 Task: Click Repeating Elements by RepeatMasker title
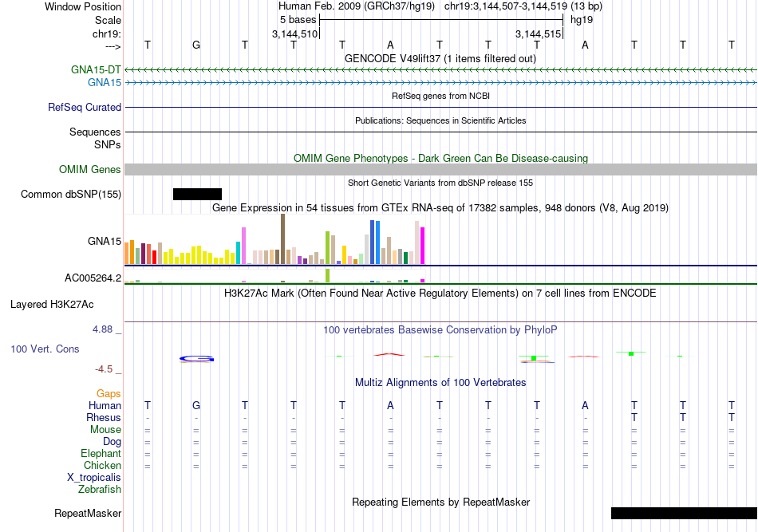441,502
